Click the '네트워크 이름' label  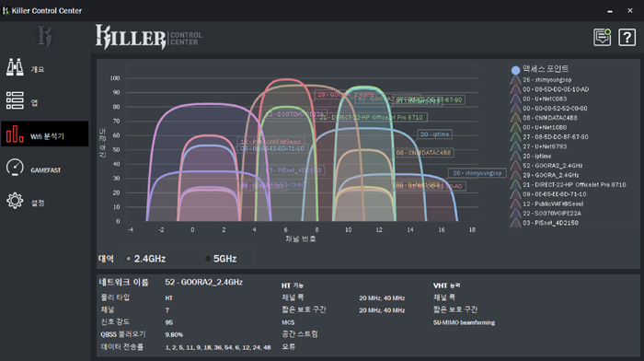[123, 282]
